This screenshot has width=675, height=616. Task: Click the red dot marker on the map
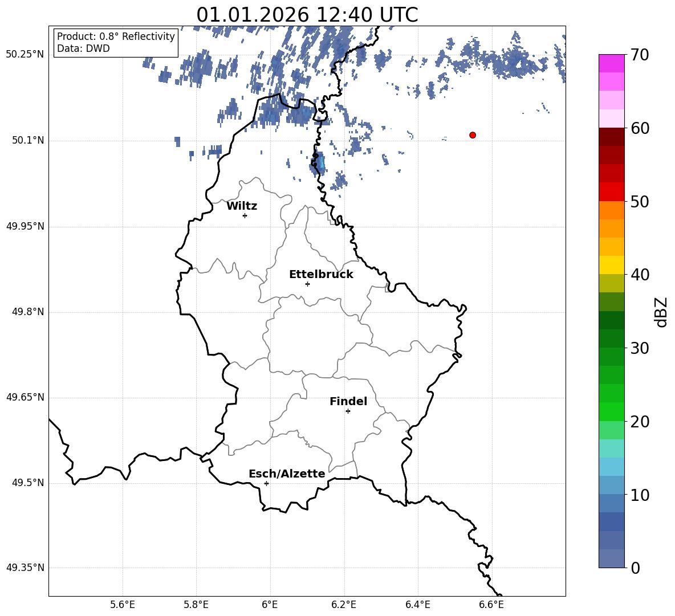[x=473, y=135]
